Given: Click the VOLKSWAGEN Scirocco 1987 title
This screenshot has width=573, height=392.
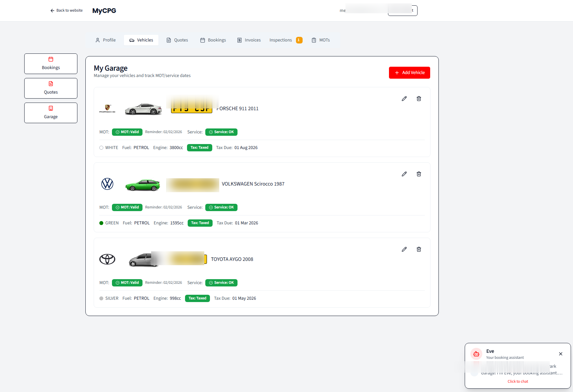Looking at the screenshot, I should click(253, 184).
